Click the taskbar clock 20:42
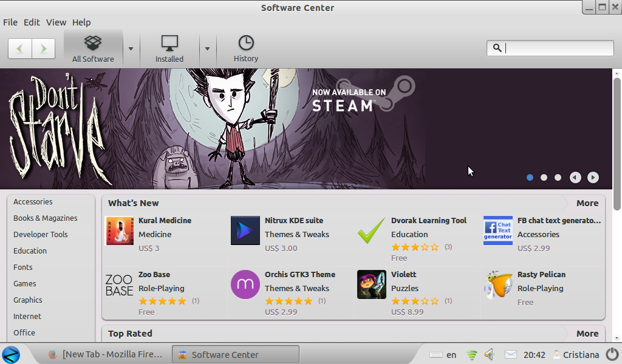This screenshot has height=364, width=622. pos(535,354)
